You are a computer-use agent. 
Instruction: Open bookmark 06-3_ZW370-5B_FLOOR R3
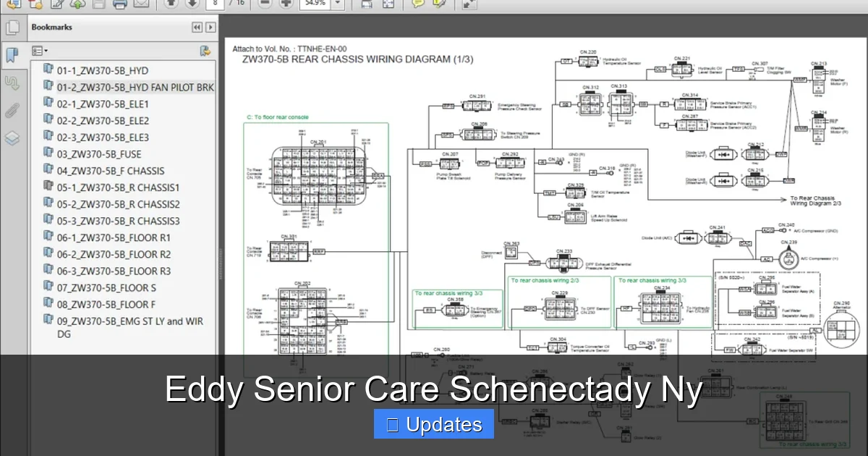coord(114,271)
